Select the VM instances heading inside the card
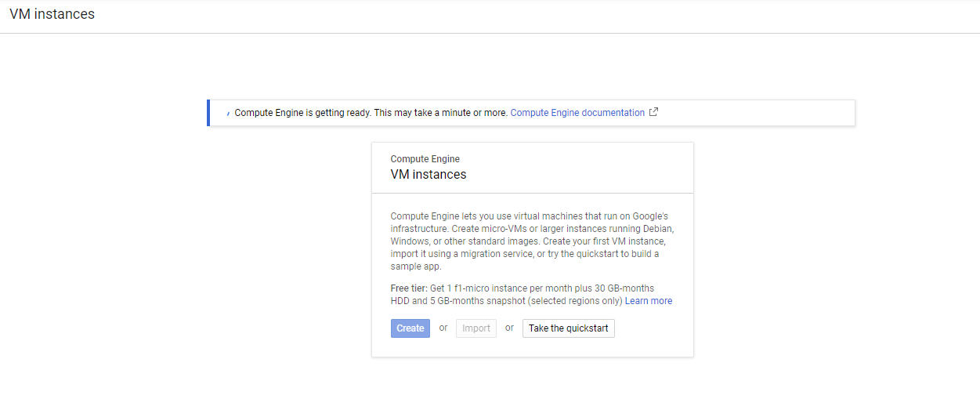980x406 pixels. 428,175
